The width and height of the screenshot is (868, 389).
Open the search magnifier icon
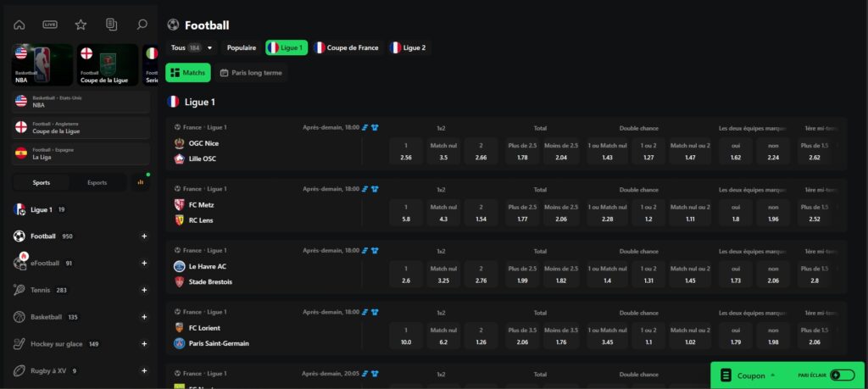point(142,25)
